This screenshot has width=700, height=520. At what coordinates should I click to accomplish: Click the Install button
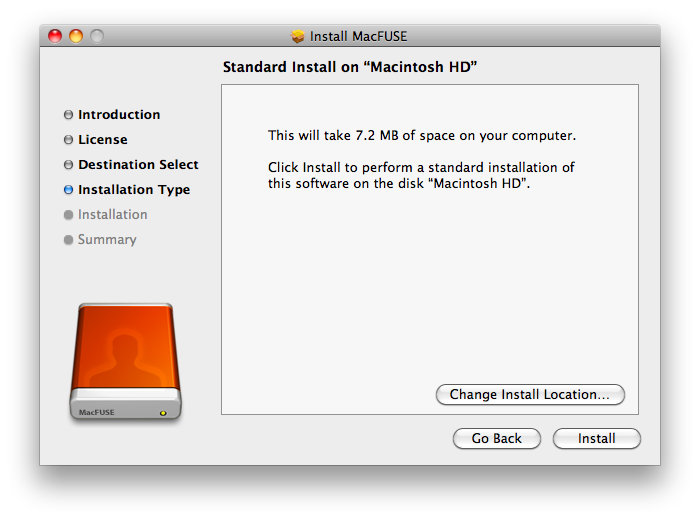(596, 438)
